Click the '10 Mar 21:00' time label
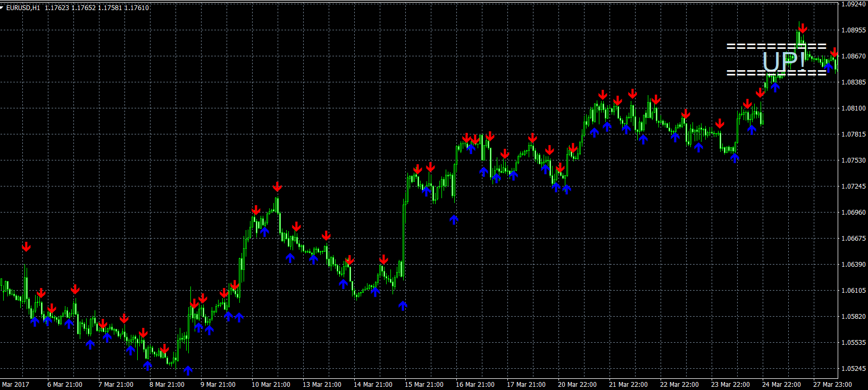Image resolution: width=868 pixels, height=390 pixels. pos(271,385)
